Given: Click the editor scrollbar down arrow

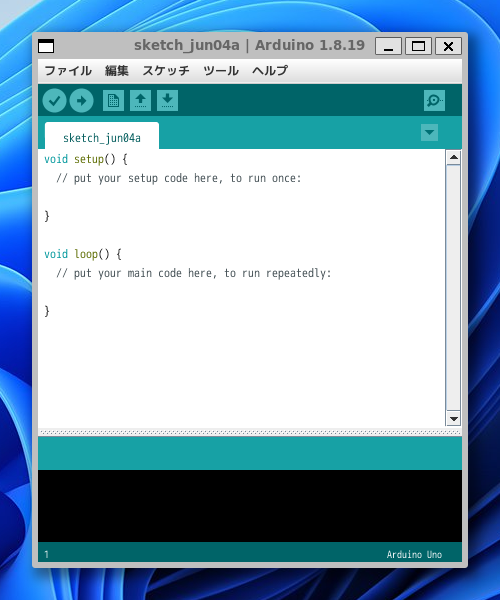Looking at the screenshot, I should pos(454,419).
